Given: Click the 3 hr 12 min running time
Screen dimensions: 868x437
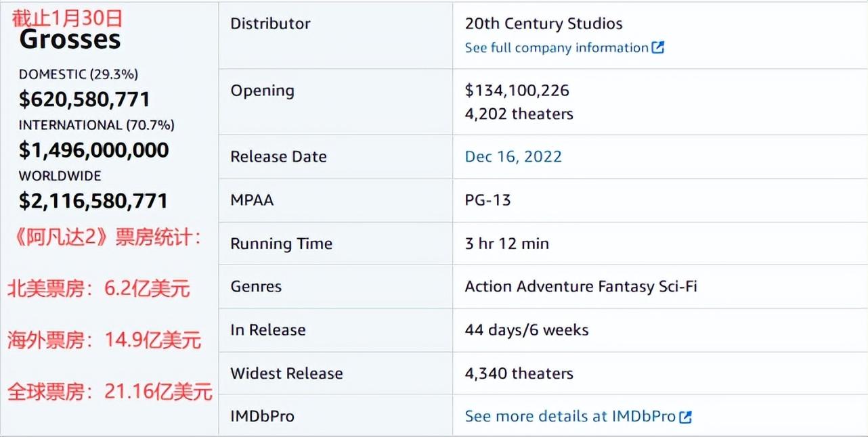Looking at the screenshot, I should coord(507,244).
